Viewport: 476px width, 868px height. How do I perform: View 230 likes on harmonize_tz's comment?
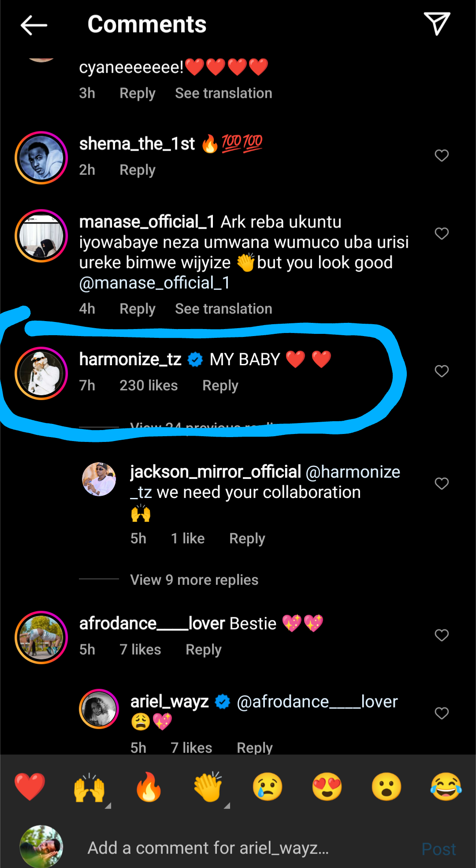[x=149, y=385]
